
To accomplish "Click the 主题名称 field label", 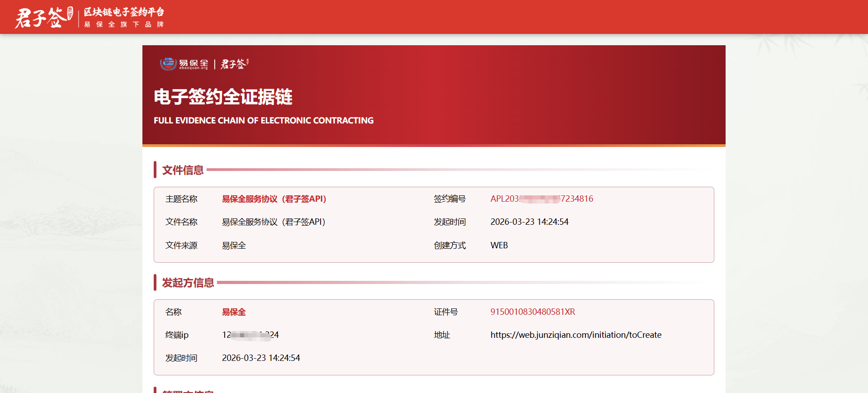I will [x=181, y=199].
